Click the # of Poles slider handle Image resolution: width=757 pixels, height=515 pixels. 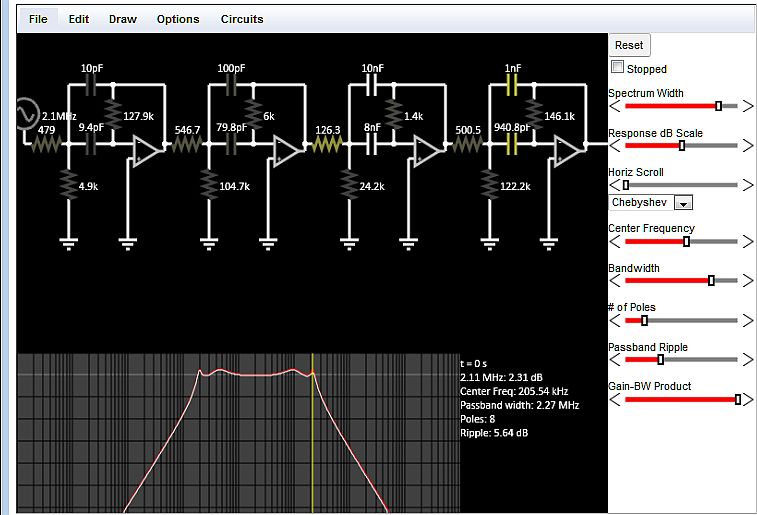(644, 320)
